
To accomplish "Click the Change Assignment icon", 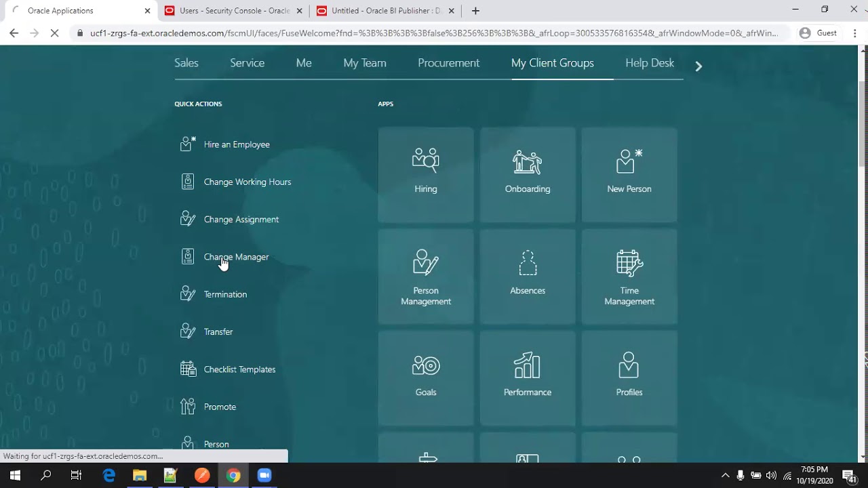I will pos(188,219).
